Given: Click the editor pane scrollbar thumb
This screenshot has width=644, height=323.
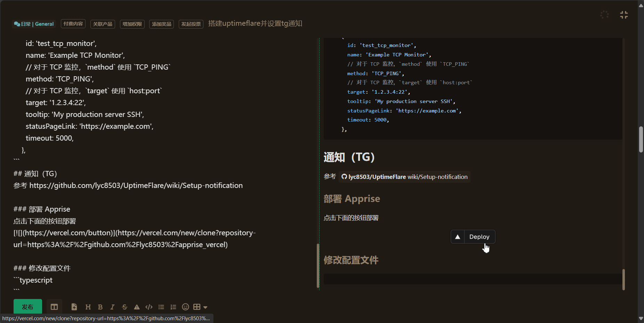Looking at the screenshot, I should [318, 266].
